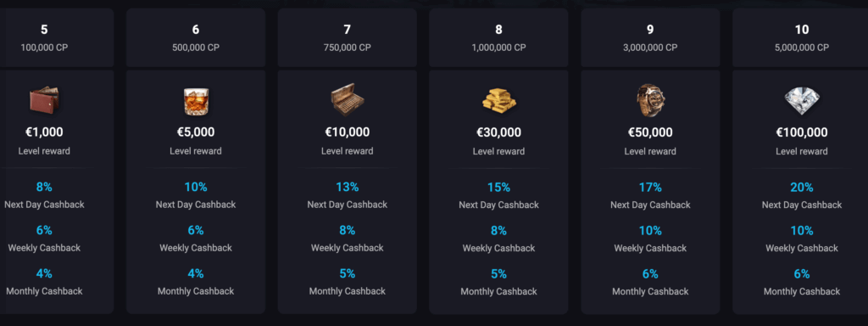Select the level 6 header card
The width and height of the screenshot is (868, 326).
[x=196, y=37]
